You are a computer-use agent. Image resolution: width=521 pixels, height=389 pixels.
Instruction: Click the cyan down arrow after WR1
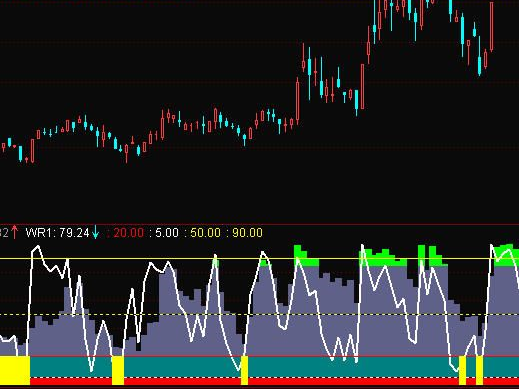click(96, 232)
